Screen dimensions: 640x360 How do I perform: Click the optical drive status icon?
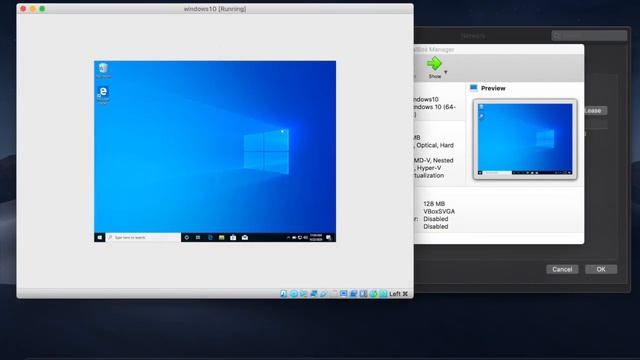point(293,293)
